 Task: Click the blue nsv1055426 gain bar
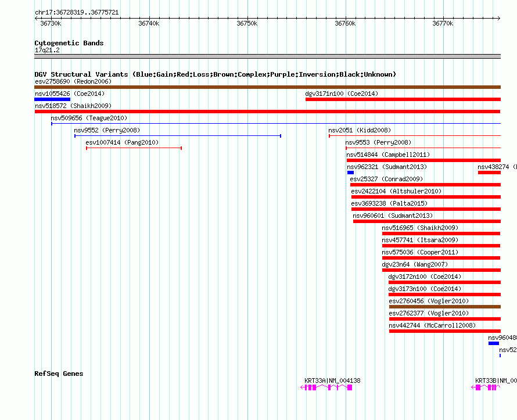52,99
